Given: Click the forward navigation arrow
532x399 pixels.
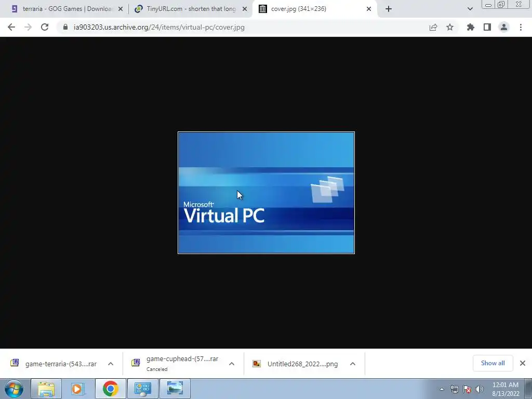Looking at the screenshot, I should (28, 27).
